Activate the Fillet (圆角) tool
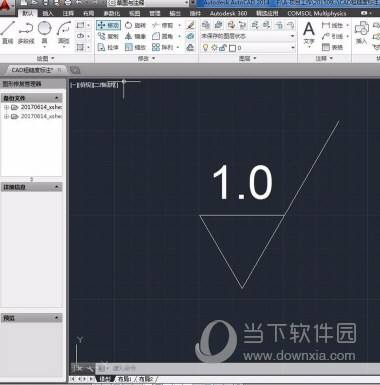Viewport: 380px width, 385px height. point(163,36)
